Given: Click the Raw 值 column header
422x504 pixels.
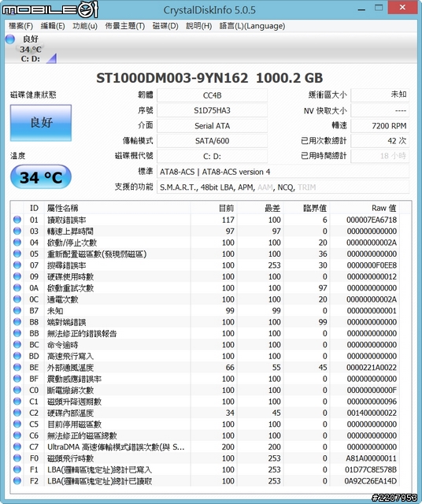Looking at the screenshot, I should pyautogui.click(x=365, y=208).
